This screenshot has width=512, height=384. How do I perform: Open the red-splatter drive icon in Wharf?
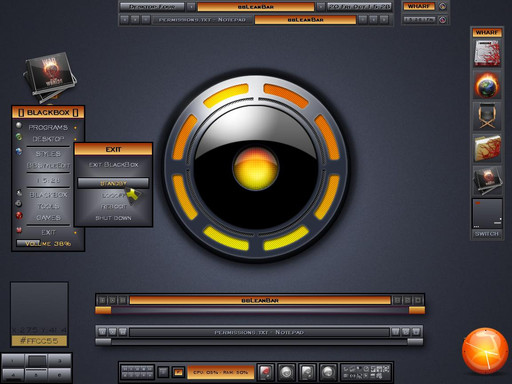point(487,53)
